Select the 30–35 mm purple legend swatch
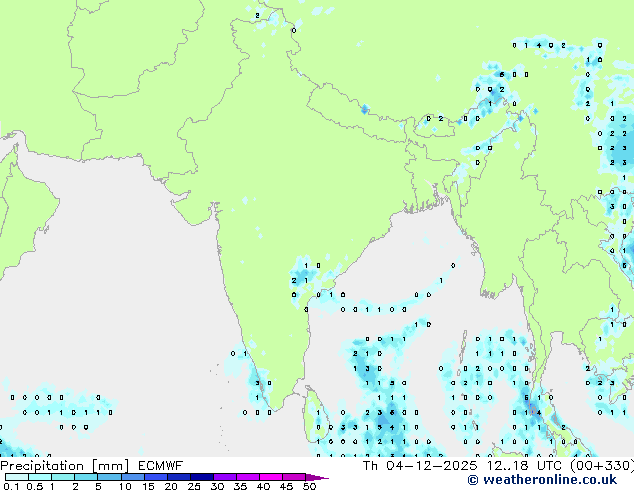The image size is (634, 490). [225, 477]
